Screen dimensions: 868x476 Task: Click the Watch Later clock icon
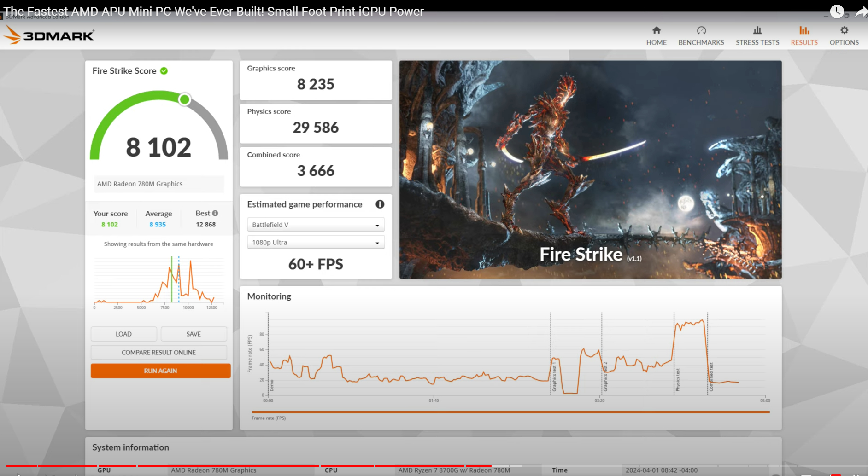click(x=837, y=11)
